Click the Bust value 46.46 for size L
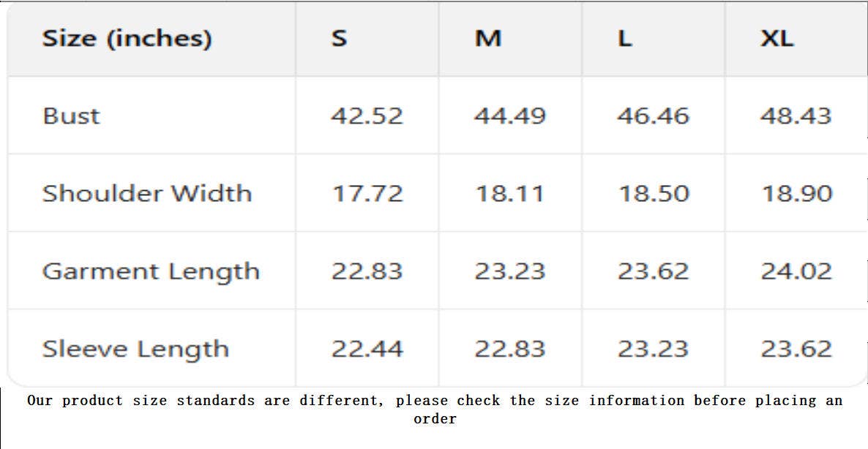Screen dimensions: 868x449 (653, 116)
